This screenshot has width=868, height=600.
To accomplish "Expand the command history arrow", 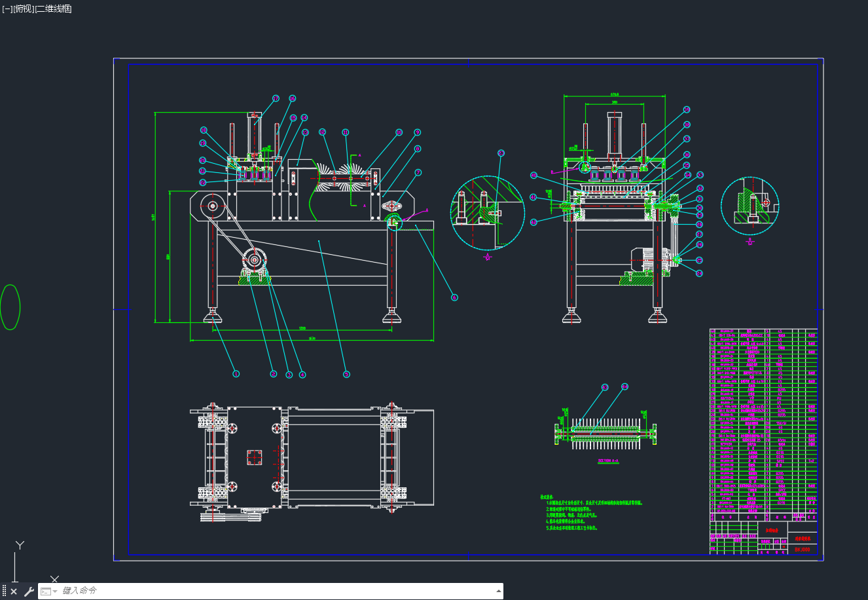I will [x=499, y=591].
